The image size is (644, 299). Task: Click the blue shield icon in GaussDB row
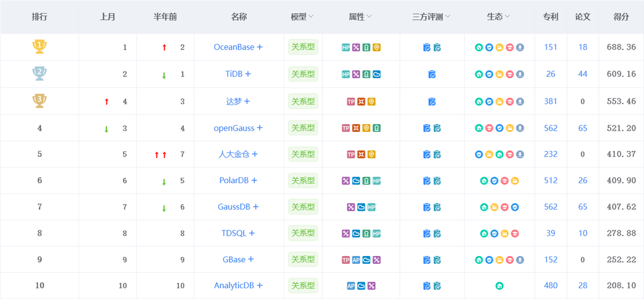point(515,207)
